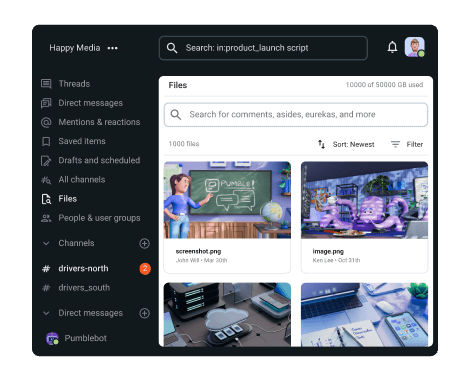Image resolution: width=470 pixels, height=381 pixels.
Task: Open Pumblebot direct message
Action: pyautogui.click(x=76, y=338)
